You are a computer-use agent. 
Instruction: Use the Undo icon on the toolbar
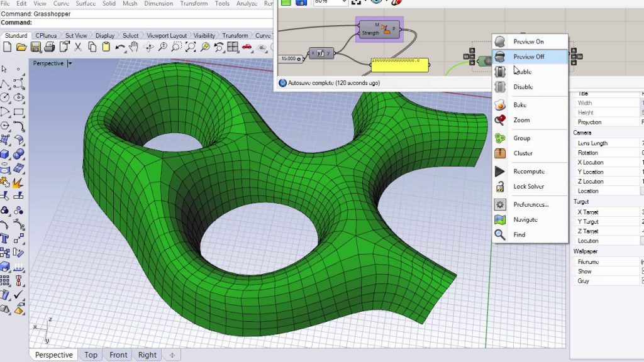coord(119,47)
